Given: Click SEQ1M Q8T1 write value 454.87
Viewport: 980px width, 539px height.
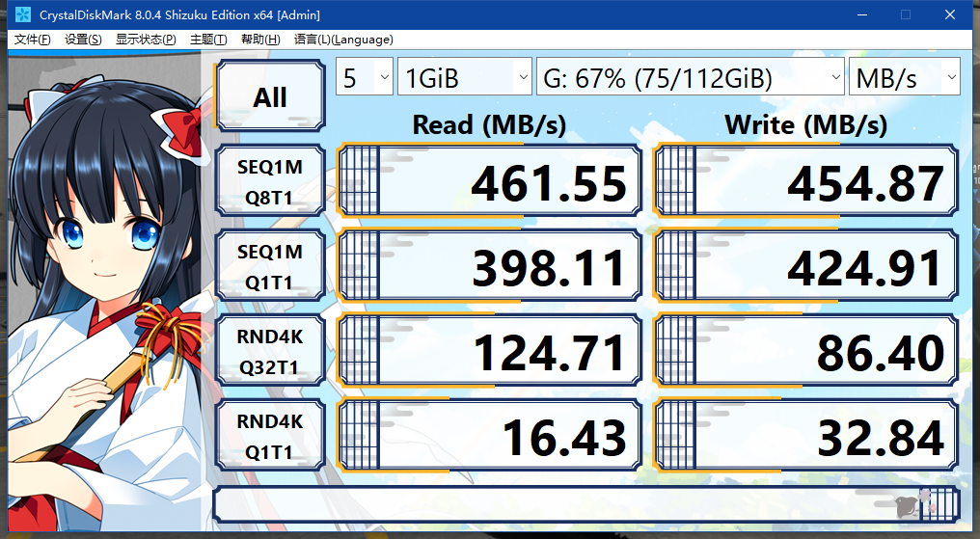Looking at the screenshot, I should pyautogui.click(x=805, y=181).
